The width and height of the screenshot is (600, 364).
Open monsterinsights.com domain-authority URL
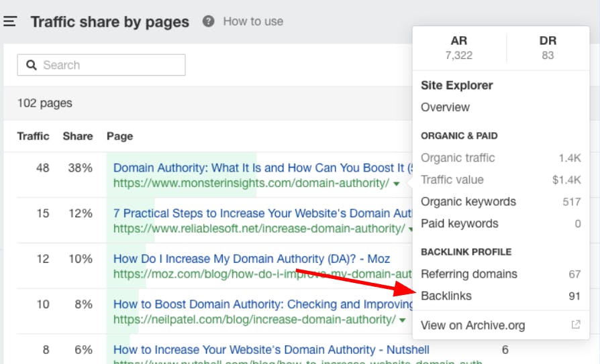pyautogui.click(x=252, y=183)
